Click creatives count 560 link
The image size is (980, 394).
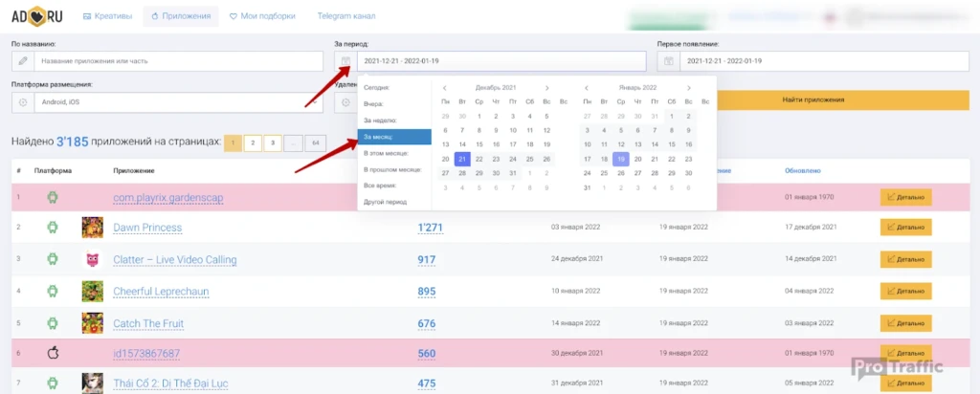tap(426, 354)
